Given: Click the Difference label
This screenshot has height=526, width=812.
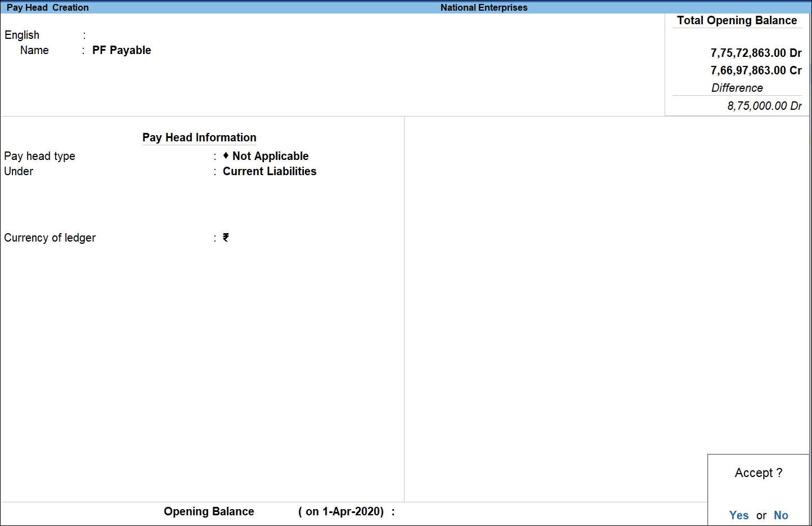Looking at the screenshot, I should click(x=737, y=88).
